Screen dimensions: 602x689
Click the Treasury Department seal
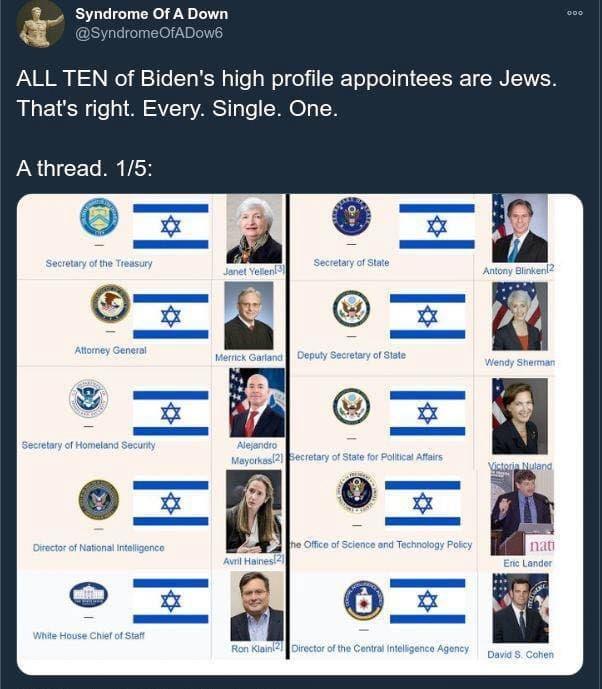click(99, 217)
